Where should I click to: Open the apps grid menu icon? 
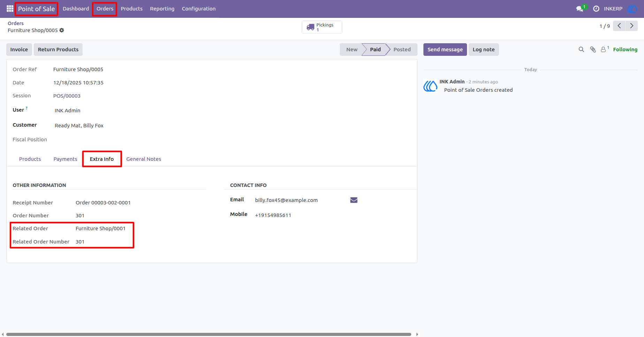pyautogui.click(x=10, y=8)
